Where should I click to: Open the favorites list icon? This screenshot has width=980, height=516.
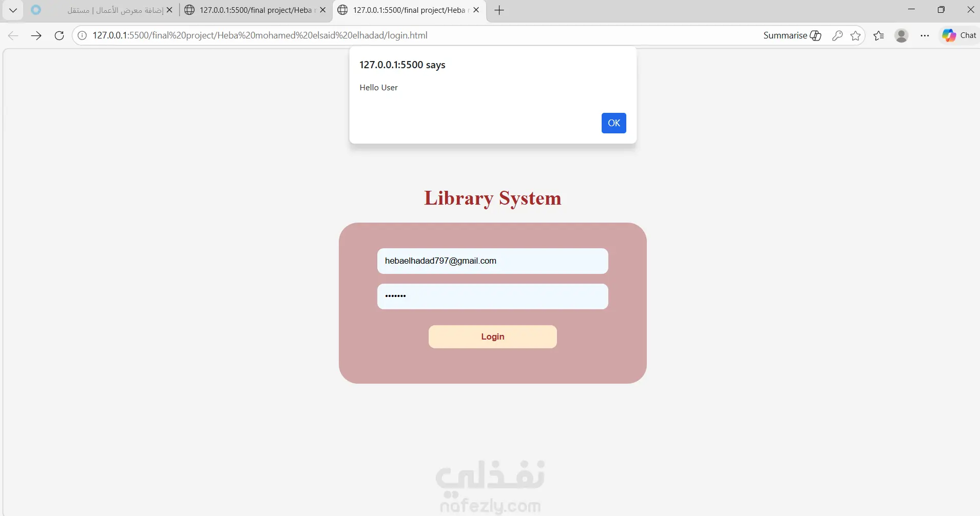[x=878, y=35]
